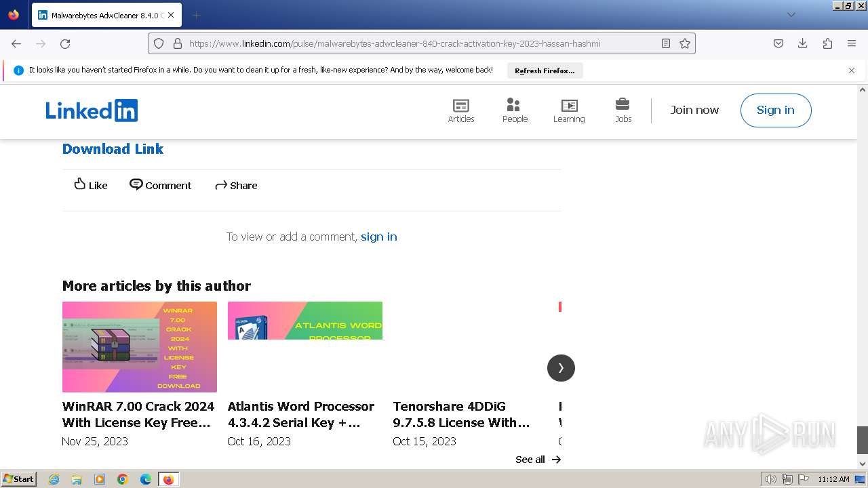Bookmark this page with star icon
868x488 pixels.
click(685, 43)
